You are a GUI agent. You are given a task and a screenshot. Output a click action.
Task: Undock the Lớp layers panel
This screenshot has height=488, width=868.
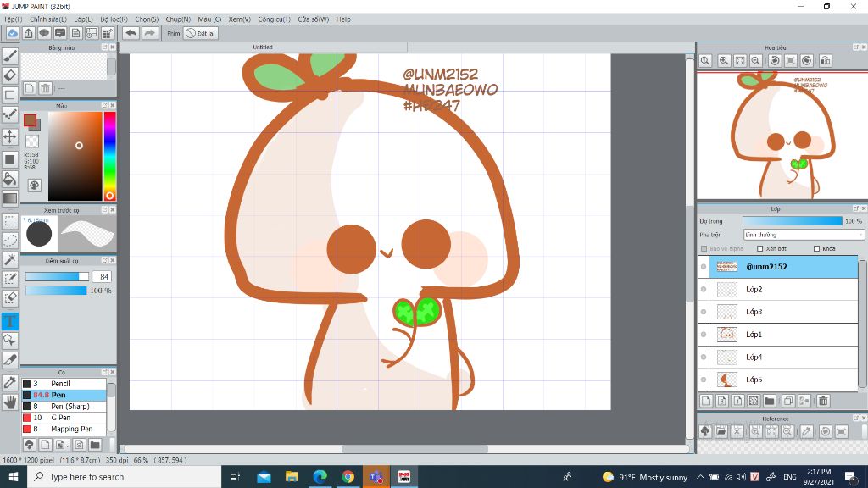856,208
